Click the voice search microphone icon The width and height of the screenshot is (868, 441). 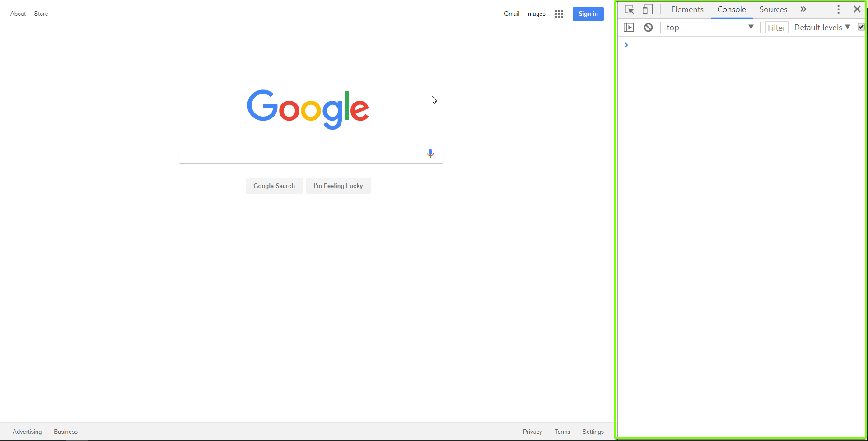(x=430, y=153)
